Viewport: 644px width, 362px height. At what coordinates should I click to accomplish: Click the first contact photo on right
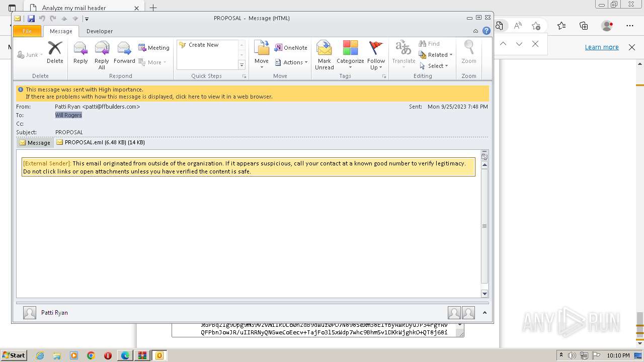454,313
